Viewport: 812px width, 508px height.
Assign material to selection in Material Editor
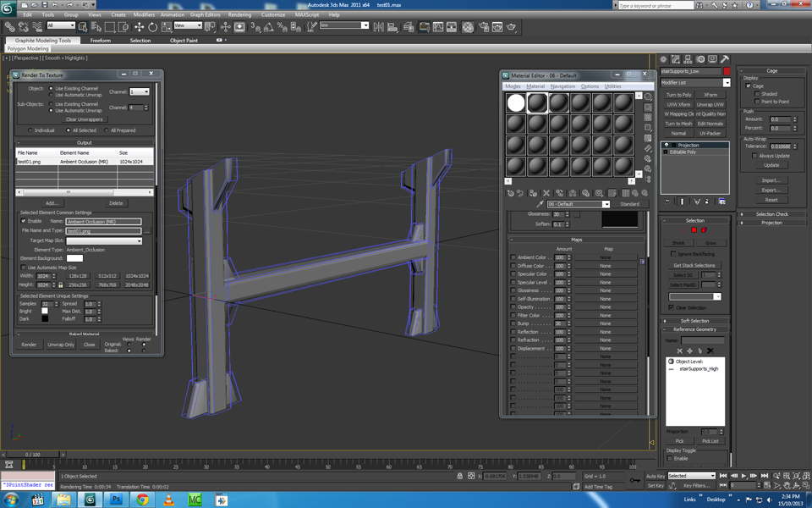coord(533,193)
